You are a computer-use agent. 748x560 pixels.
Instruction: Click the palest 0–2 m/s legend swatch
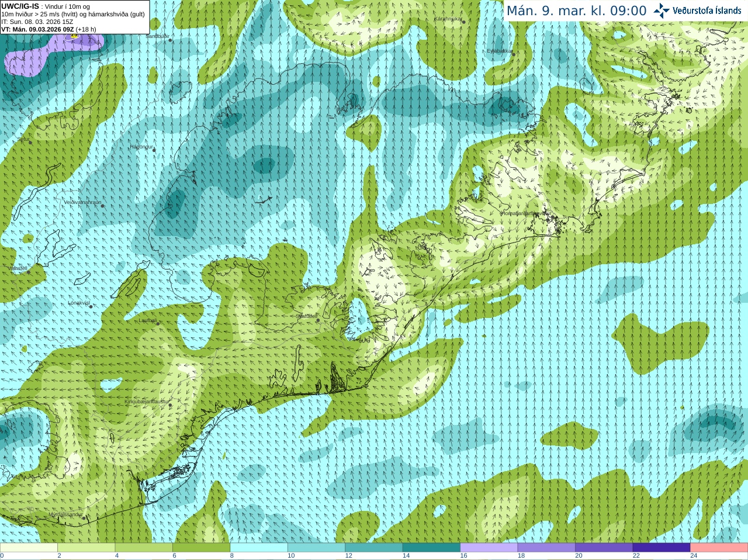coord(29,548)
